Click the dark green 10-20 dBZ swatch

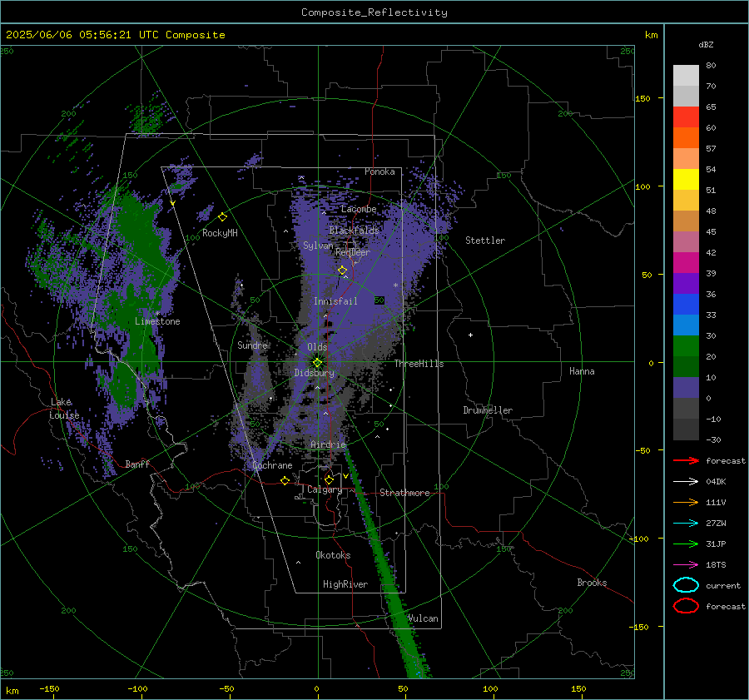(x=686, y=366)
